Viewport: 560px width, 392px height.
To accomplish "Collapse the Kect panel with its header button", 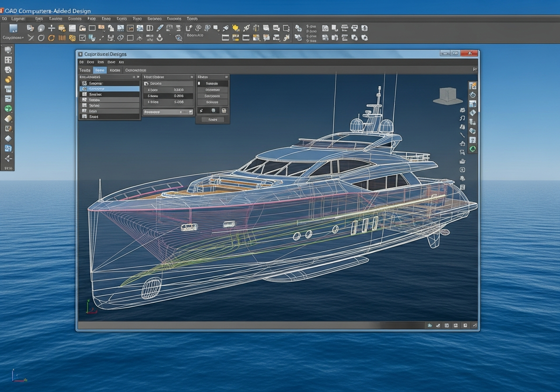I will point(192,77).
